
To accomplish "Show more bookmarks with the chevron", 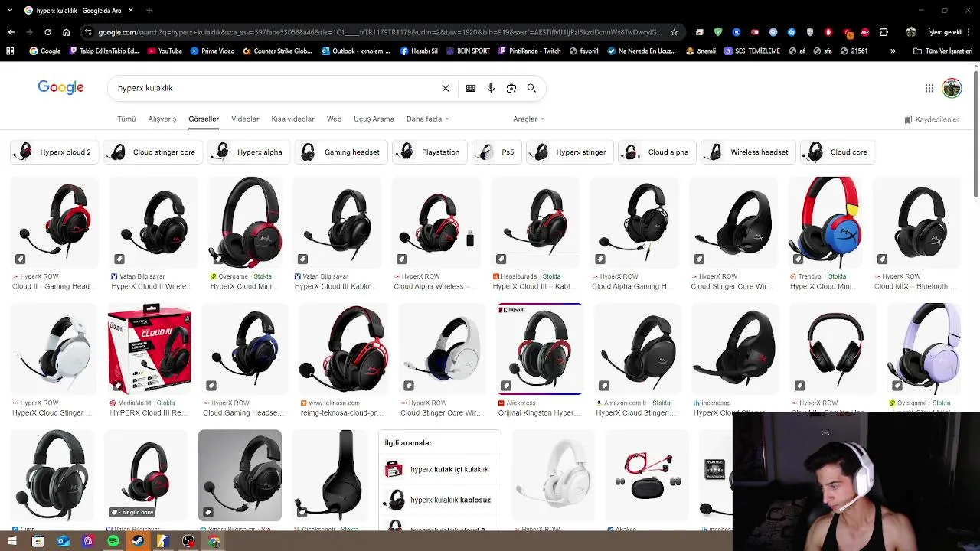I will [893, 51].
